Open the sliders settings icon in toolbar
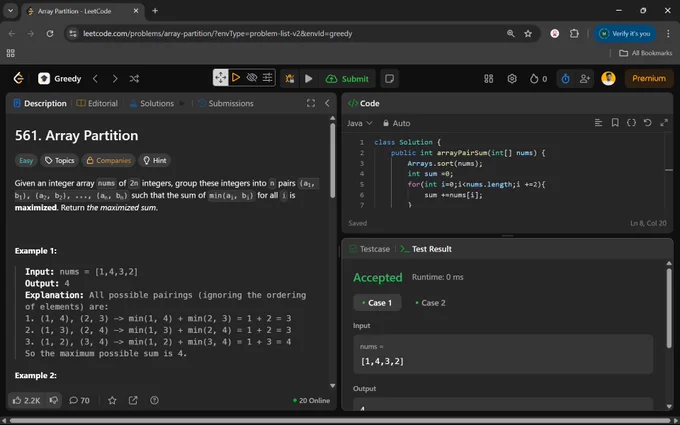The width and height of the screenshot is (680, 425). coord(267,78)
